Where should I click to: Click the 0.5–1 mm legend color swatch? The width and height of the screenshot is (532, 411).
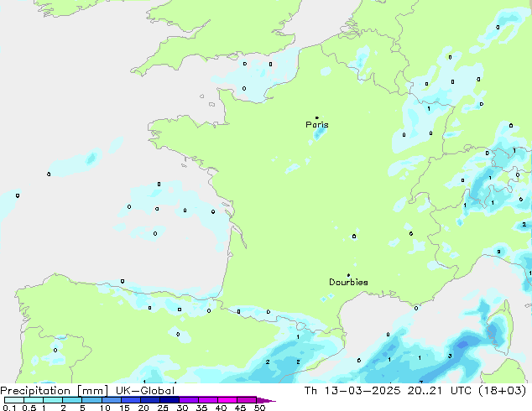[34, 400]
